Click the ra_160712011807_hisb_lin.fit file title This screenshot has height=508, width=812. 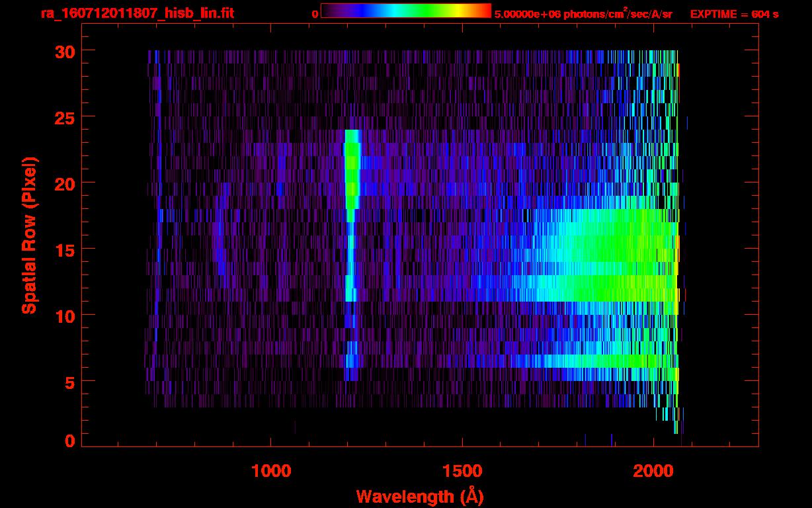[137, 13]
